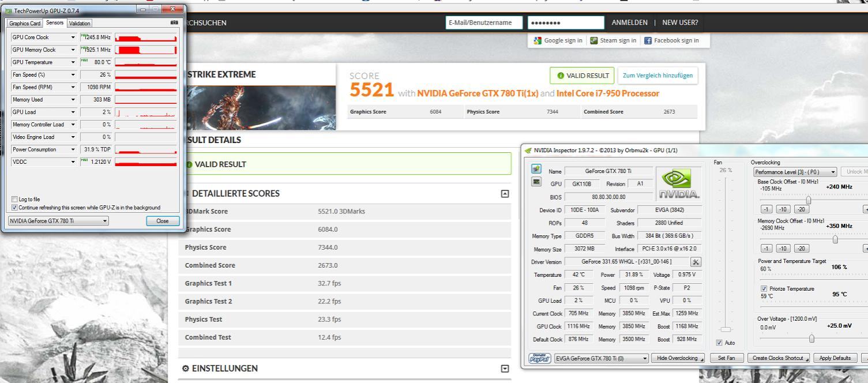The image size is (868, 383).
Task: Click the valid result info icon in the score header
Action: [x=560, y=76]
